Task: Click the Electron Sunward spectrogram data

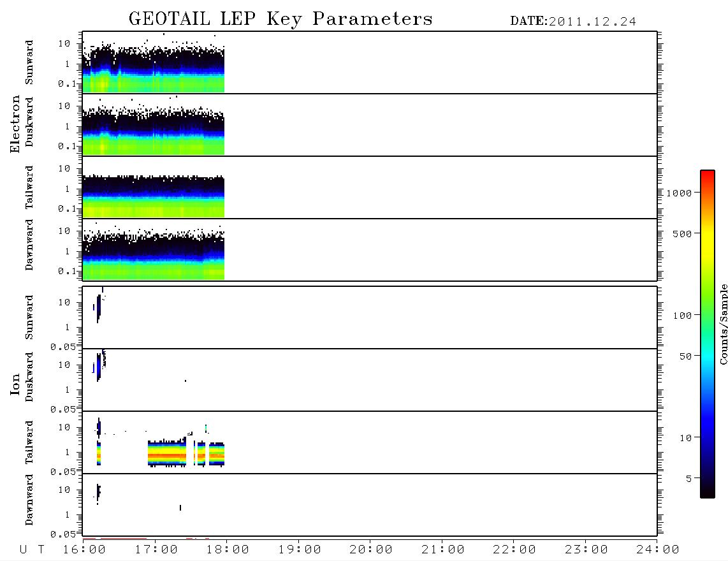Action: [x=153, y=68]
